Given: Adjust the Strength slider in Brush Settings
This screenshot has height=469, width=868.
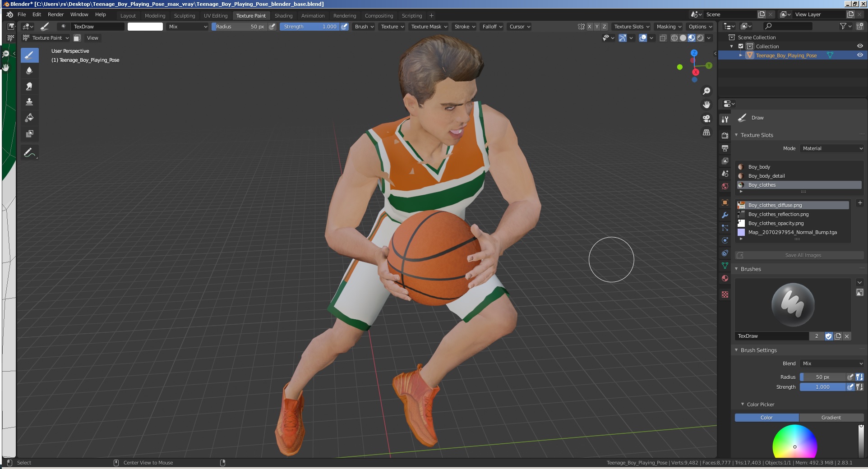Looking at the screenshot, I should (x=822, y=387).
